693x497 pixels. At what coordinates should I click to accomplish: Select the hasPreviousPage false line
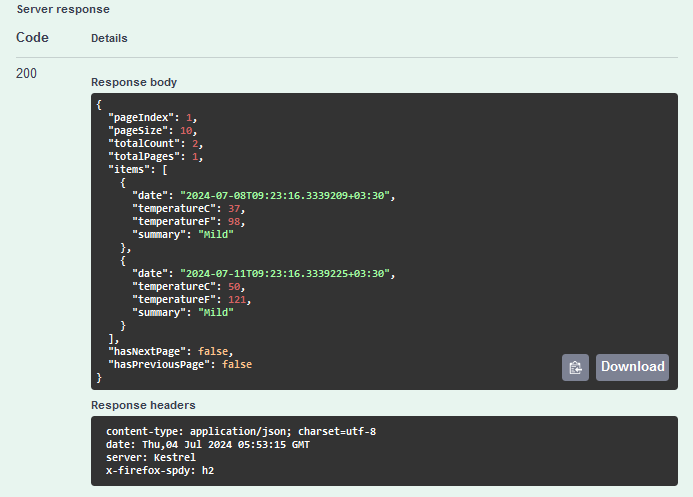(180, 364)
